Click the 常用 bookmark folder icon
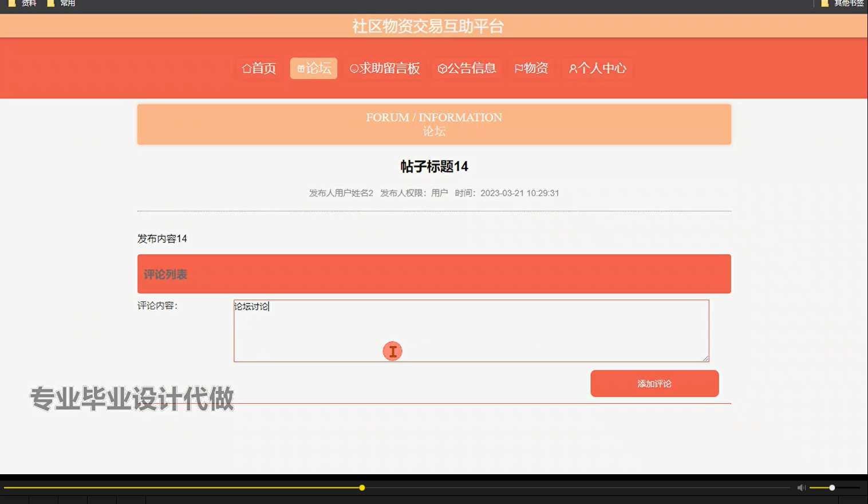 [50, 3]
